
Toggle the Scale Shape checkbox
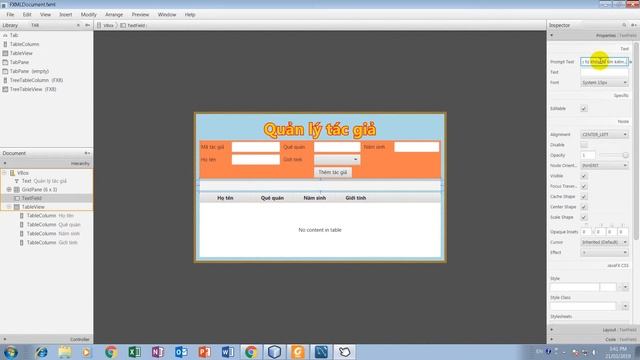[584, 217]
